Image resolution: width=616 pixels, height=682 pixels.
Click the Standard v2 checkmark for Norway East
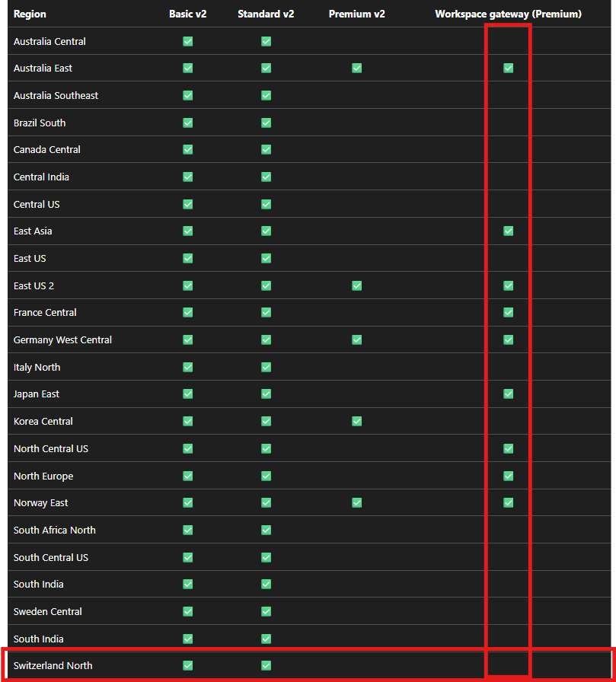tap(266, 503)
